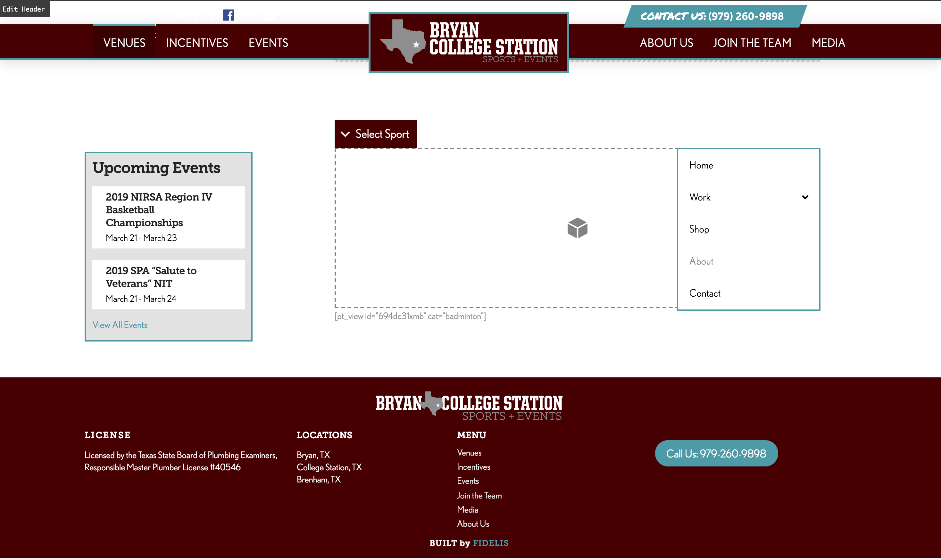Screen dimensions: 941x560
Task: Select Shop in the side menu
Action: click(699, 229)
